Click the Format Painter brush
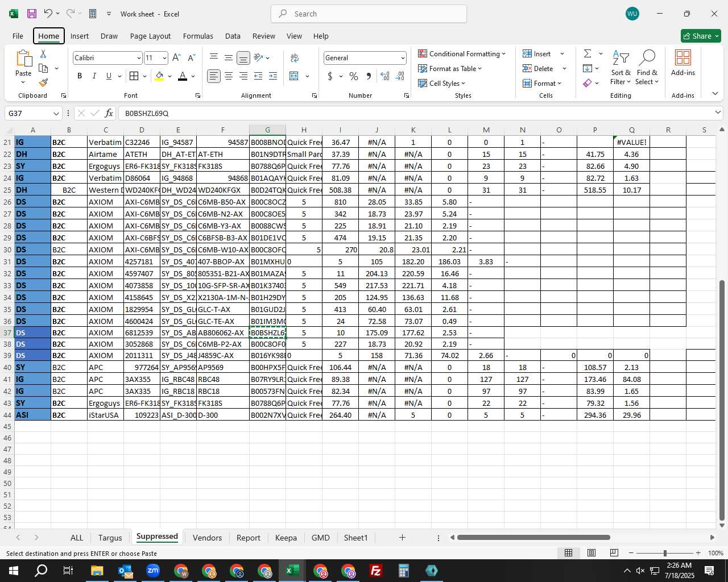Viewport: 728px width, 582px height. click(x=43, y=82)
